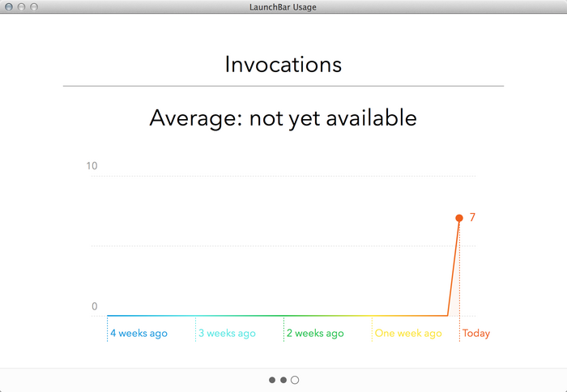Click the y-axis label 0

95,307
